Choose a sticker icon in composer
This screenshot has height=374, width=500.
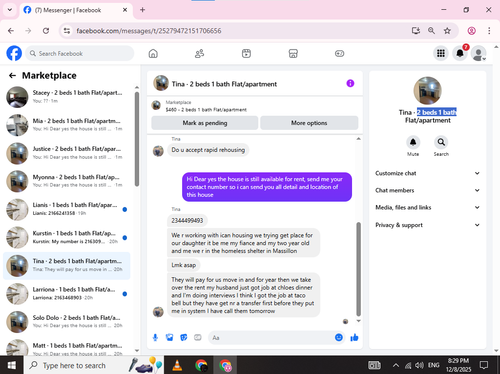(184, 338)
